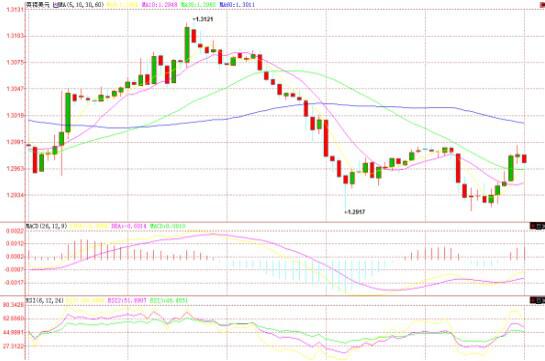Click the RSI panel corner control buttons
Screen dimensions: 545x361
click(x=537, y=300)
